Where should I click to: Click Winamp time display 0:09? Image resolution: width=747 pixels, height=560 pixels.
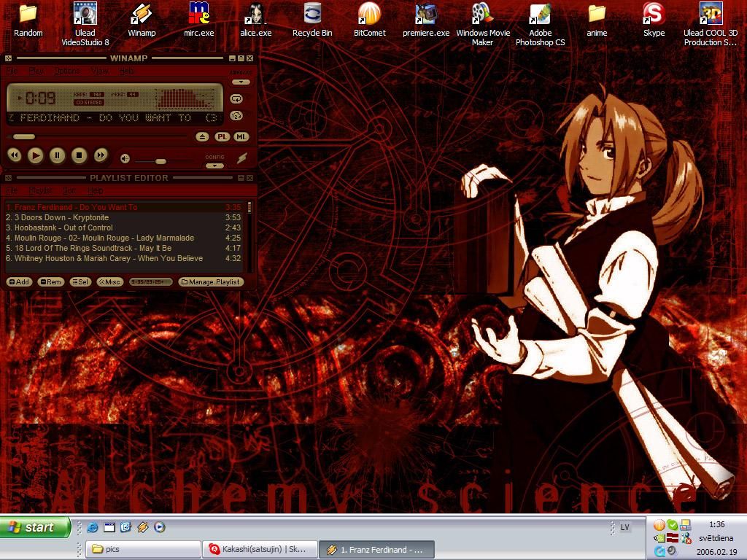41,98
